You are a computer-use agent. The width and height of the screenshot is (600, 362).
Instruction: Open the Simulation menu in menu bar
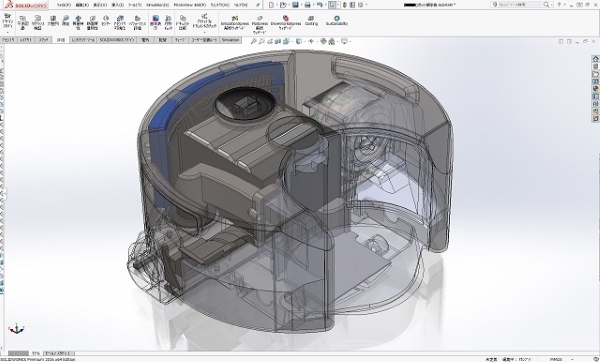pos(157,5)
